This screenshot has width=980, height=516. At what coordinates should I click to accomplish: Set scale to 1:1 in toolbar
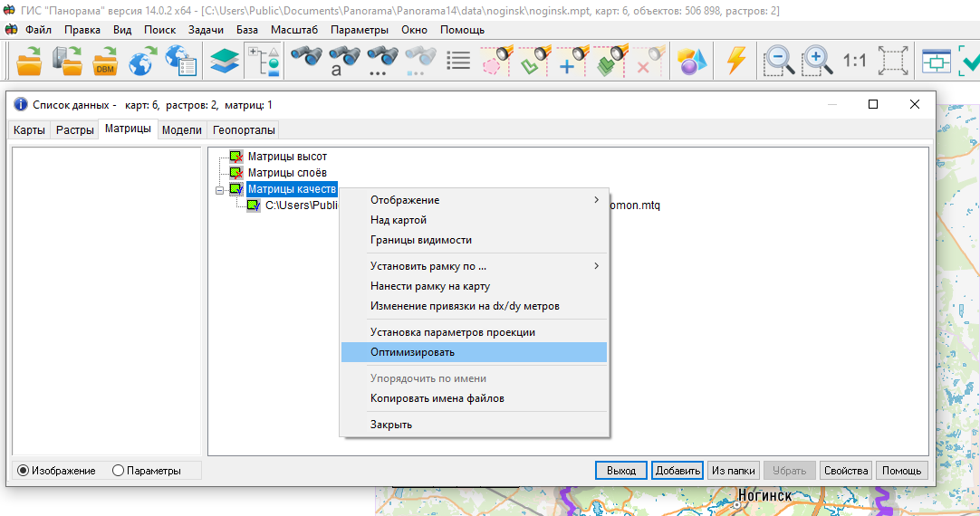pyautogui.click(x=854, y=61)
